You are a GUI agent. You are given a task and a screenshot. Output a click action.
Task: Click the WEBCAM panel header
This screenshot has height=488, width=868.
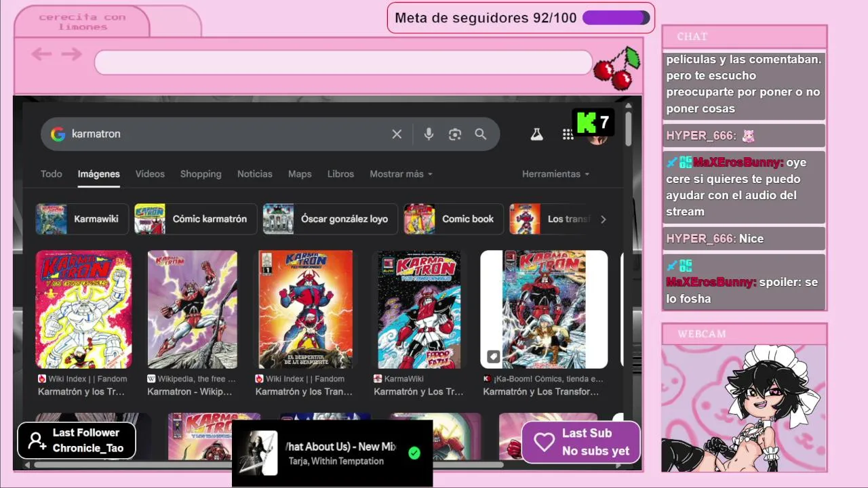click(x=744, y=333)
